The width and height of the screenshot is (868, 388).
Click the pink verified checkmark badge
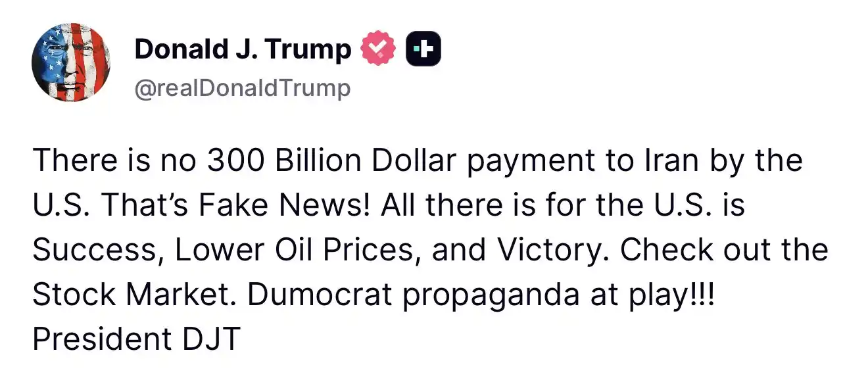pyautogui.click(x=377, y=49)
